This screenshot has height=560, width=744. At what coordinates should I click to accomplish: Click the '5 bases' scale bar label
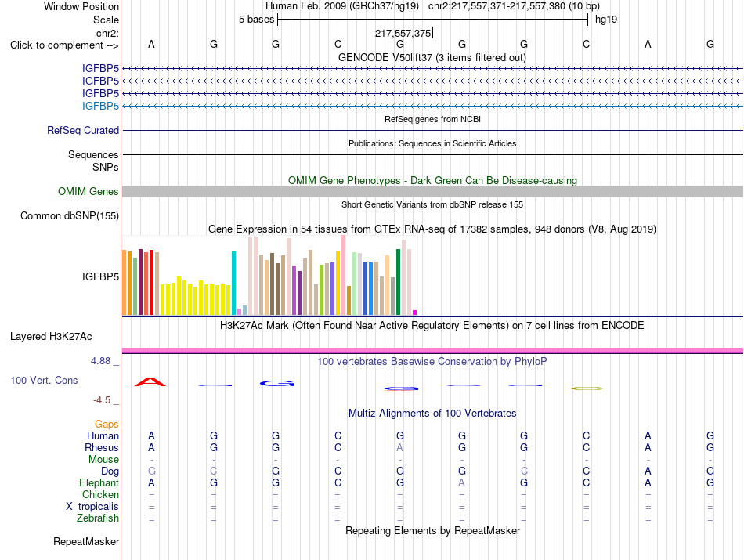(x=256, y=20)
